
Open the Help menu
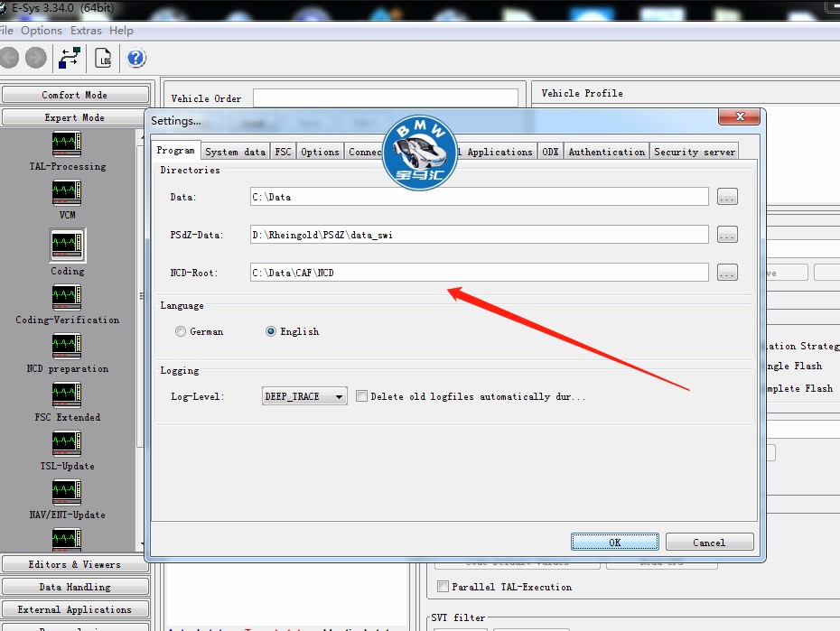(121, 31)
